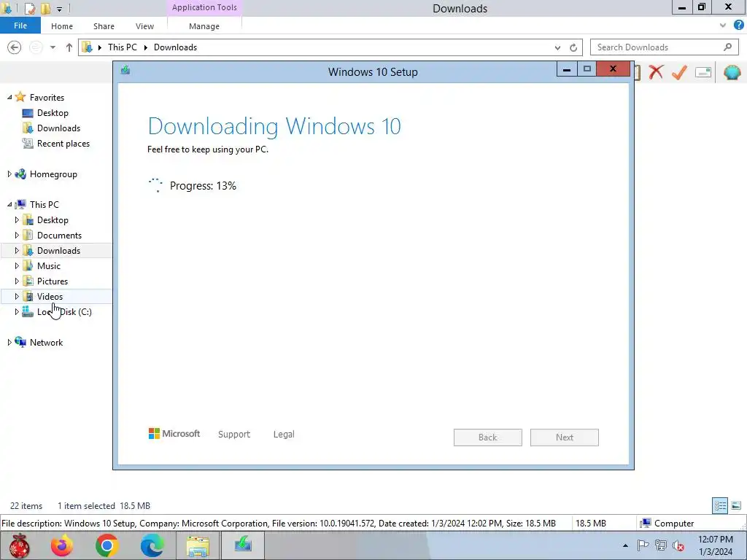Select Network in navigation pane
This screenshot has height=560, width=747.
click(x=46, y=343)
